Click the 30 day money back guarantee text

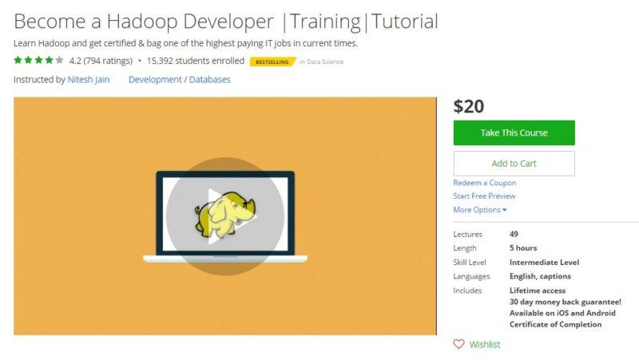click(566, 302)
